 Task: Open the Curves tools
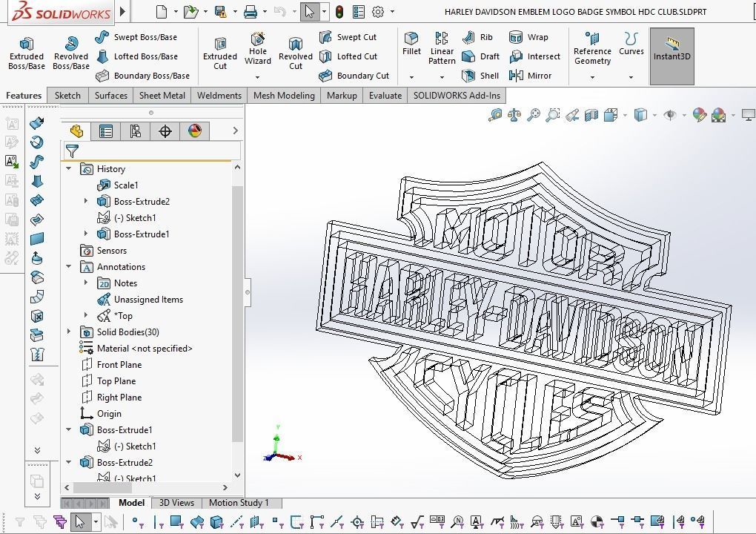pyautogui.click(x=631, y=44)
